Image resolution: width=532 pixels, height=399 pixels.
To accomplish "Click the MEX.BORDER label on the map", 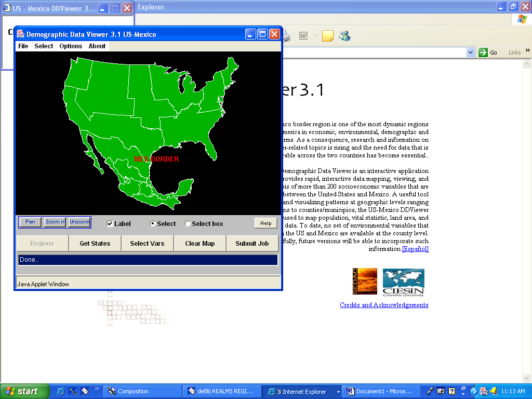I will tap(156, 159).
